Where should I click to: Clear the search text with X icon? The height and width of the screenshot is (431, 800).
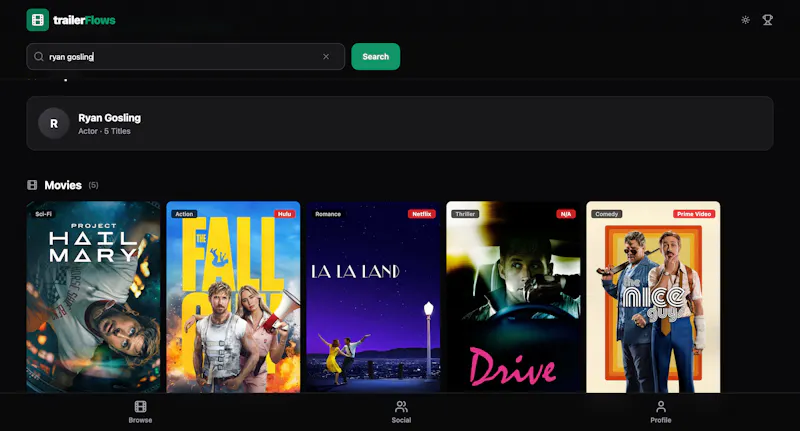(x=326, y=57)
